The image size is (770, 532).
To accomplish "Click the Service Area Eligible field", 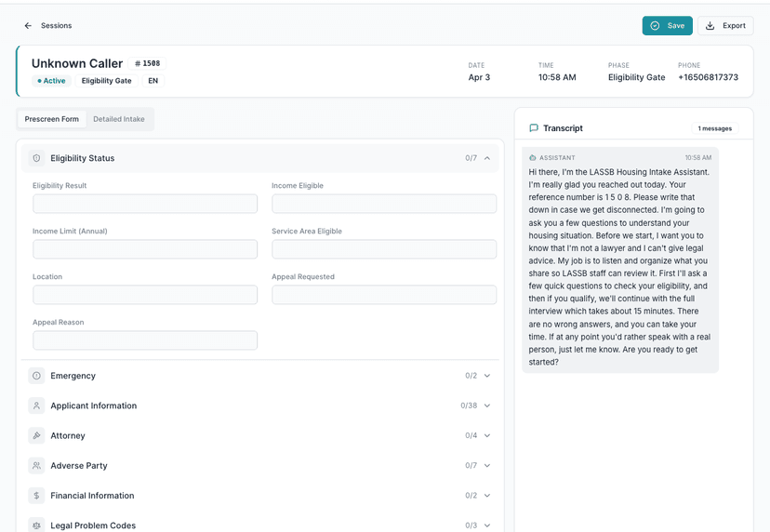I will [x=384, y=249].
